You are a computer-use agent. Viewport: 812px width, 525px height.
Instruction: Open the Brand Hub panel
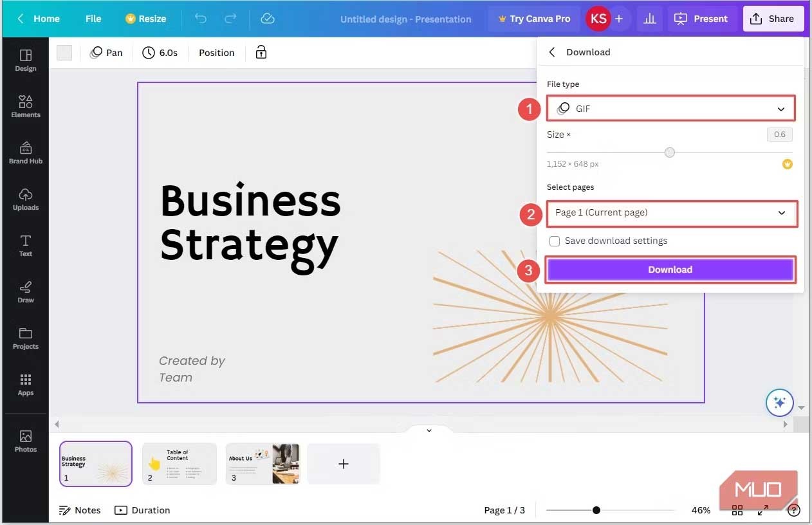click(26, 152)
